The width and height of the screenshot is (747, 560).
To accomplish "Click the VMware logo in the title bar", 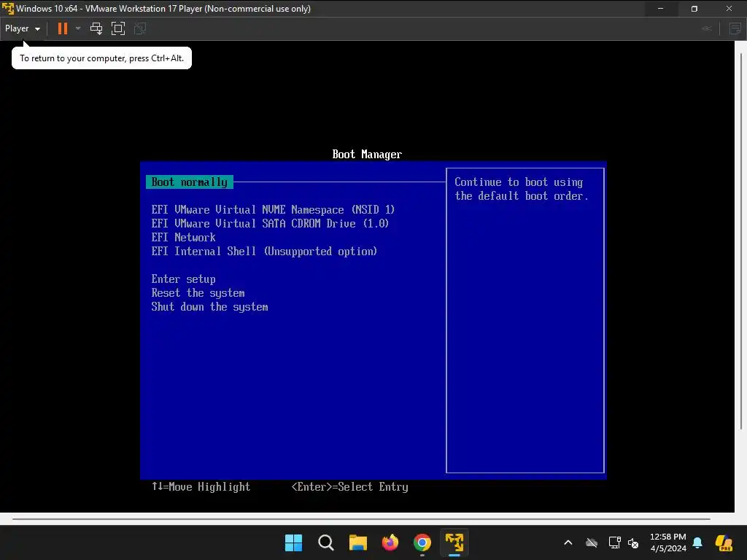I will 7,9.
